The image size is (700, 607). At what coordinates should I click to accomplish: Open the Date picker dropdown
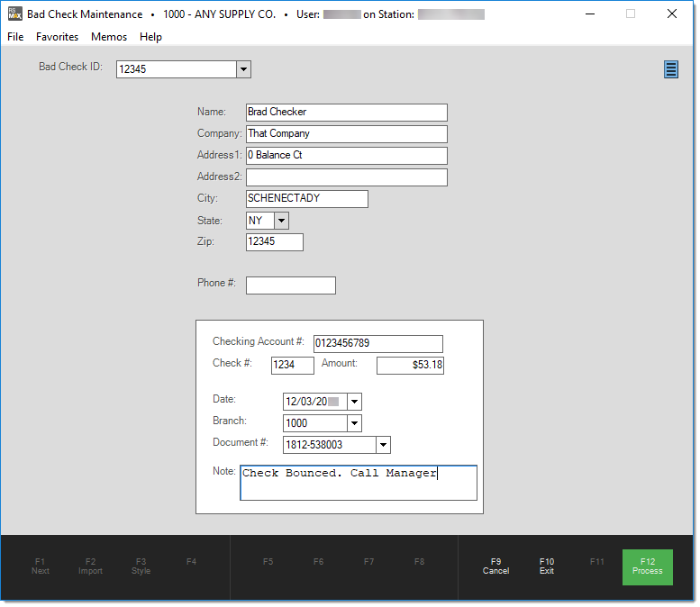[355, 403]
